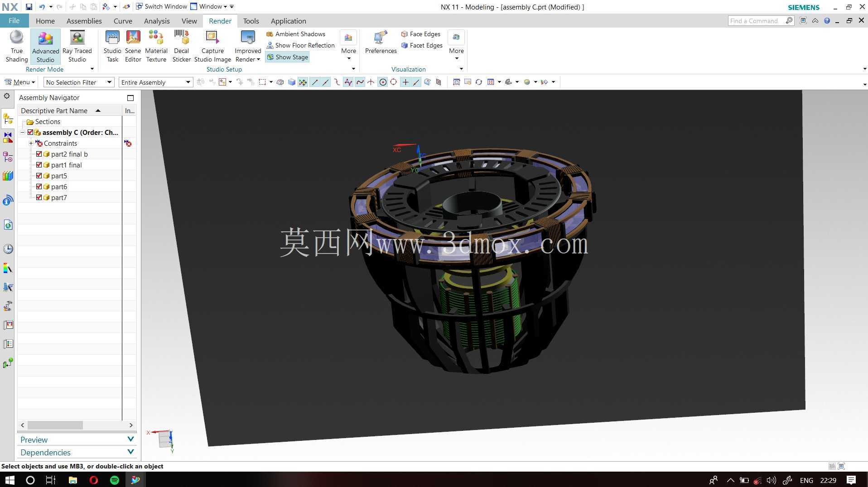The width and height of the screenshot is (868, 487).
Task: Open the taskbar notification center
Action: pos(851,480)
